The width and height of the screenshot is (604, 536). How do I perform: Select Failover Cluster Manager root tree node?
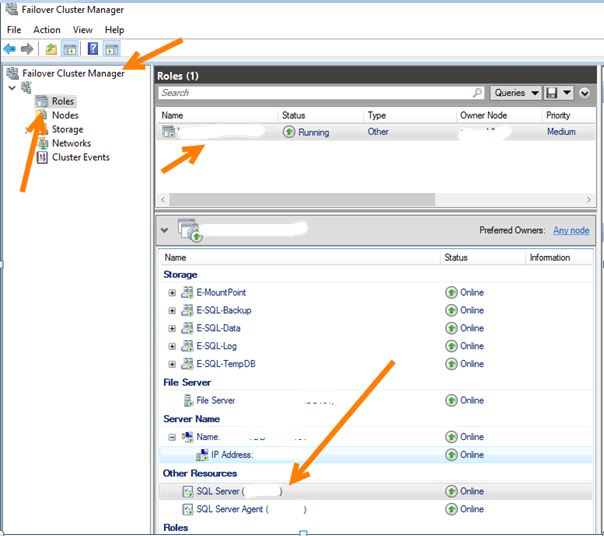(73, 73)
